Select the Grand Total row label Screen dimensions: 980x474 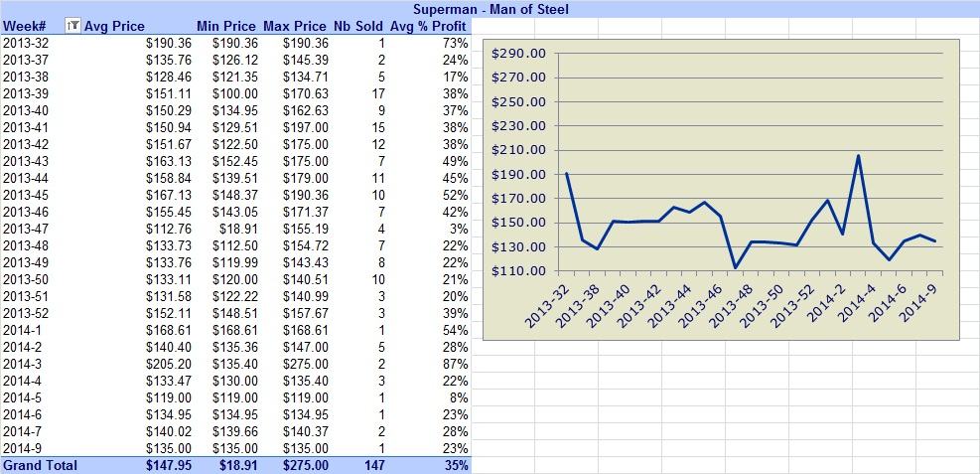[x=41, y=465]
